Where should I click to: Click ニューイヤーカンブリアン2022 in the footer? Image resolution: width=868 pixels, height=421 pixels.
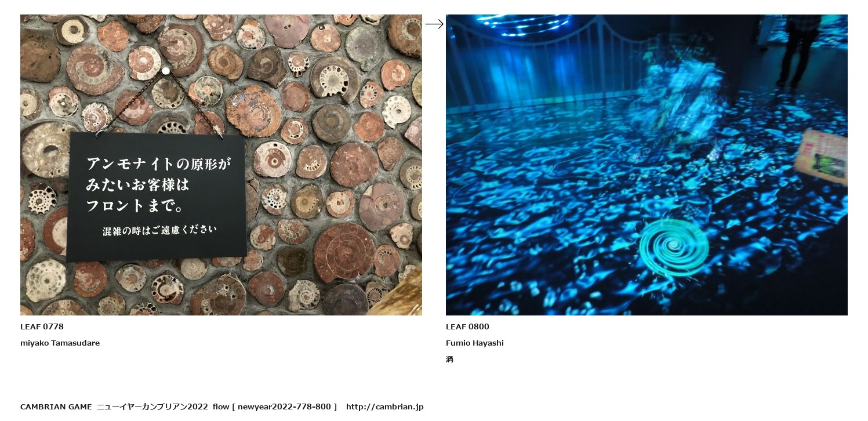152,407
